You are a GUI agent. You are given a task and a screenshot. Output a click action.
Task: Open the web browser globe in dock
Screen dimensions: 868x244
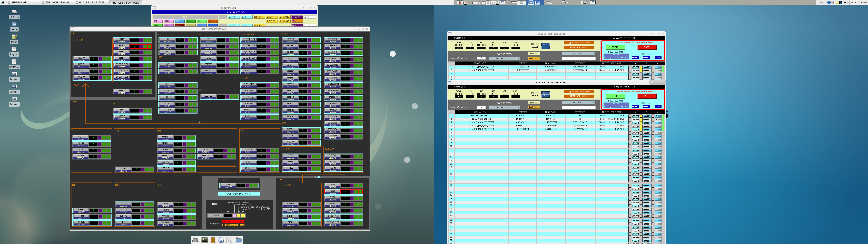221,240
